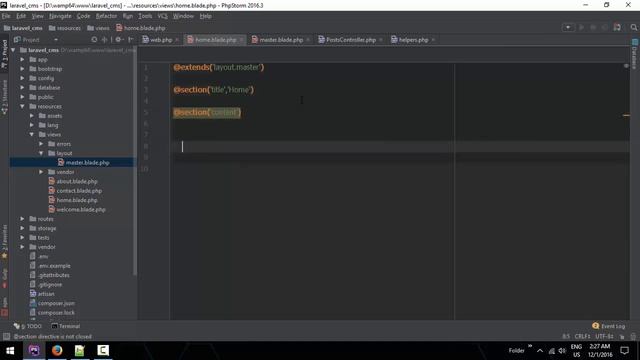Click the red Update Project VCS icon
This screenshot has height=360, width=640.
point(617,27)
